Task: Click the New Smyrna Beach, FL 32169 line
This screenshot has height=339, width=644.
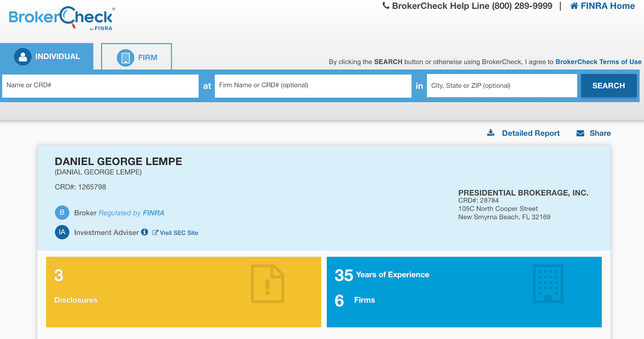Action: click(504, 217)
